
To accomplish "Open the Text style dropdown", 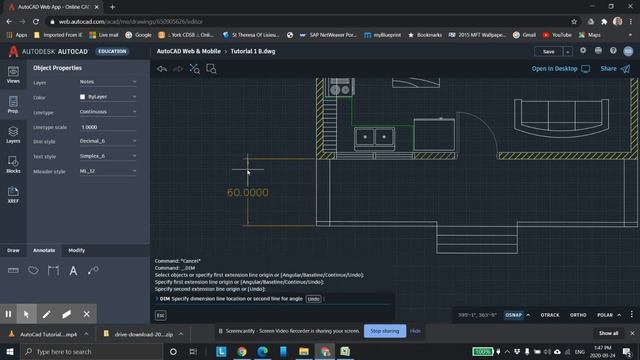I will point(108,156).
